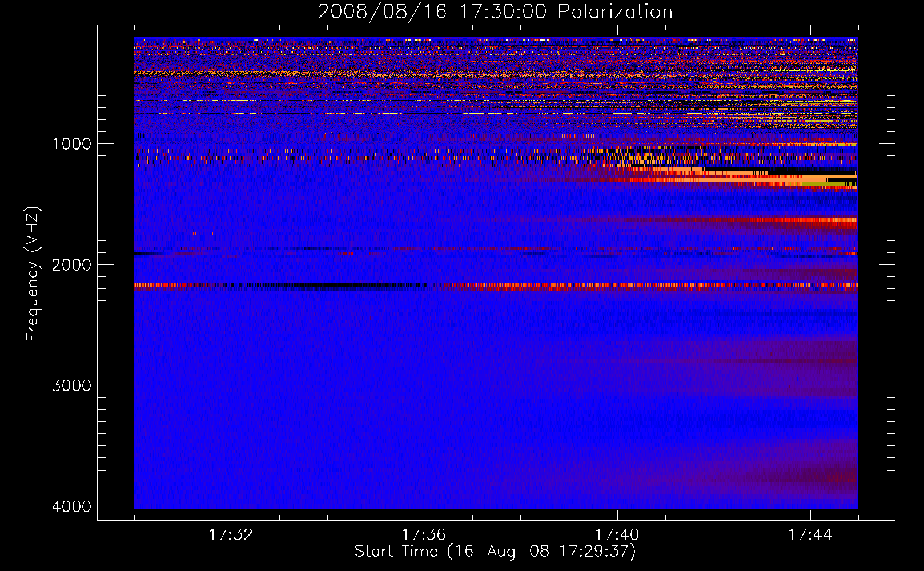Click the 17:36 time tick label
This screenshot has height=571, width=924.
click(424, 535)
